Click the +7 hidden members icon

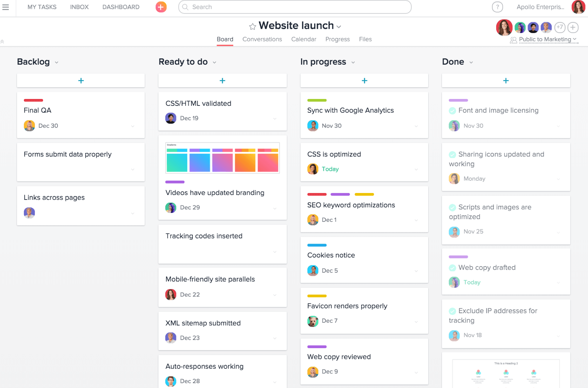point(560,27)
